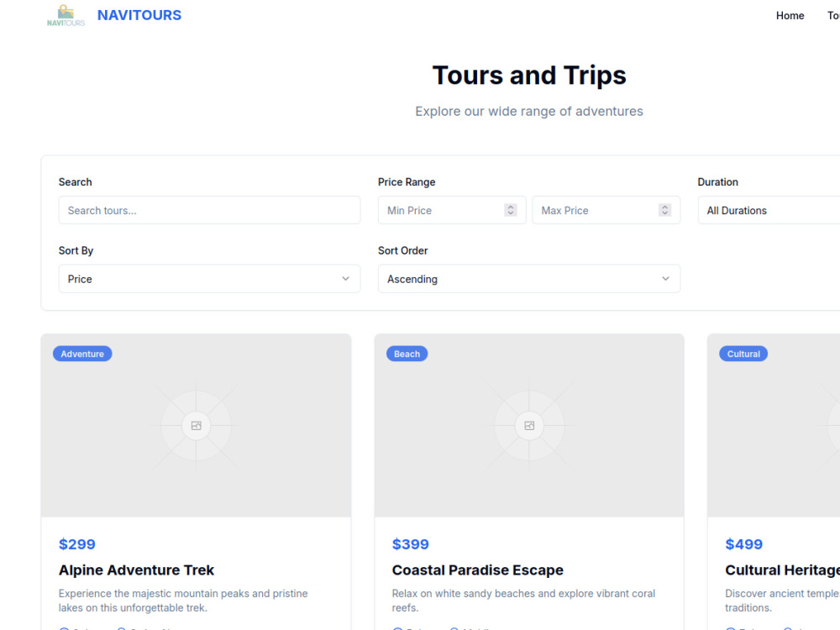Open the Alpine Adventure Trek title
The width and height of the screenshot is (840, 630).
pyautogui.click(x=136, y=570)
